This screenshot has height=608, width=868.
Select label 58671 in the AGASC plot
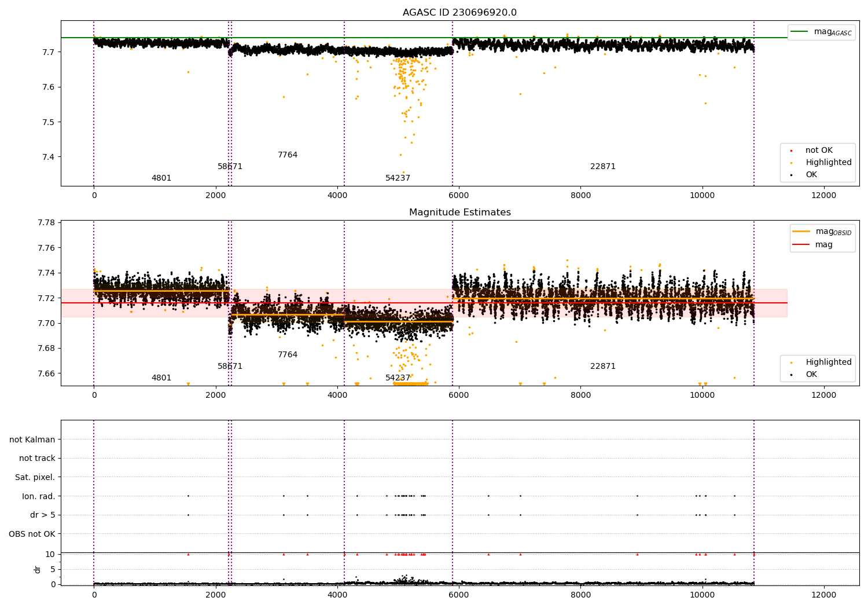tap(230, 167)
